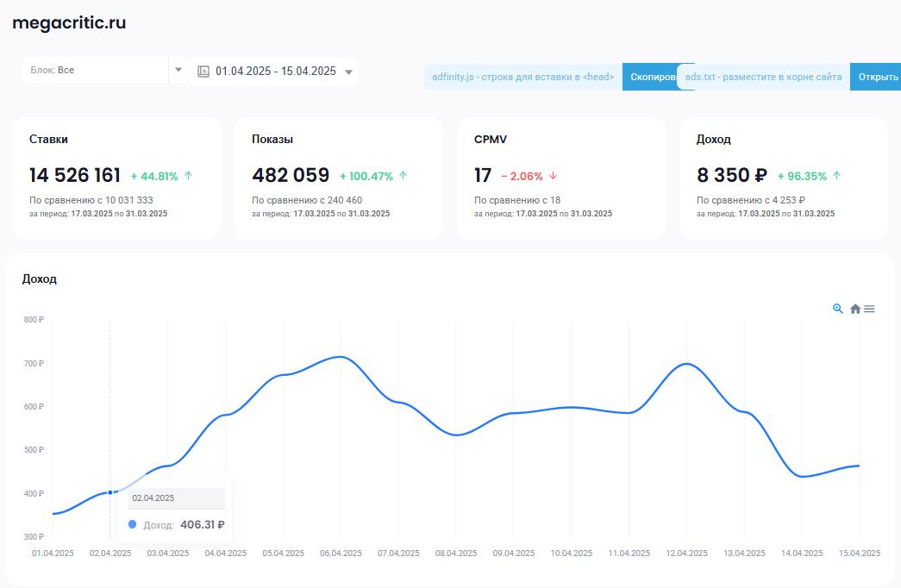Screen dimensions: 901x588
Task: Click x-axis label 08.04.2025
Action: point(456,553)
